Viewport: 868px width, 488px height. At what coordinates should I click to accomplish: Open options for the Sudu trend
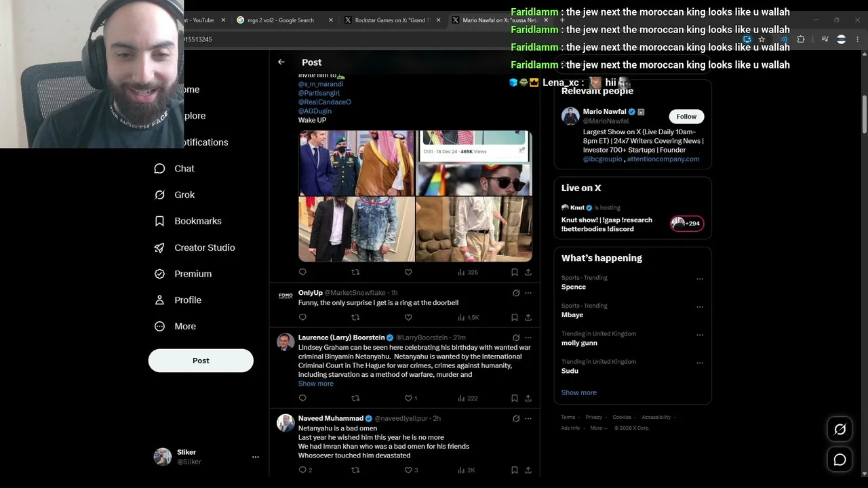700,363
